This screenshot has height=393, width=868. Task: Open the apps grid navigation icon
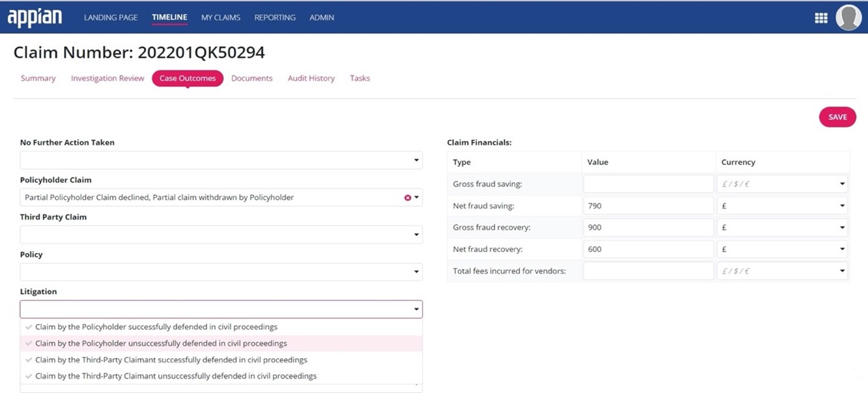pos(820,18)
